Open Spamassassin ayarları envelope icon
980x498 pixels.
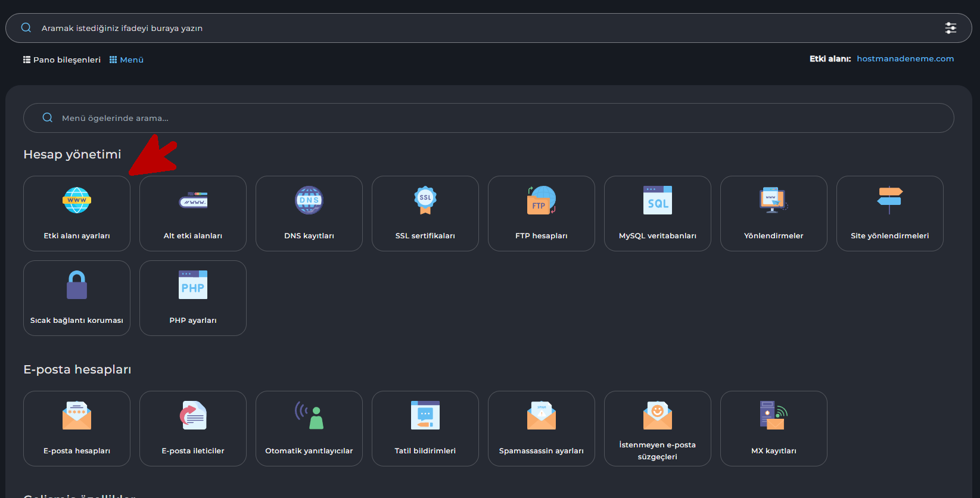pos(542,415)
